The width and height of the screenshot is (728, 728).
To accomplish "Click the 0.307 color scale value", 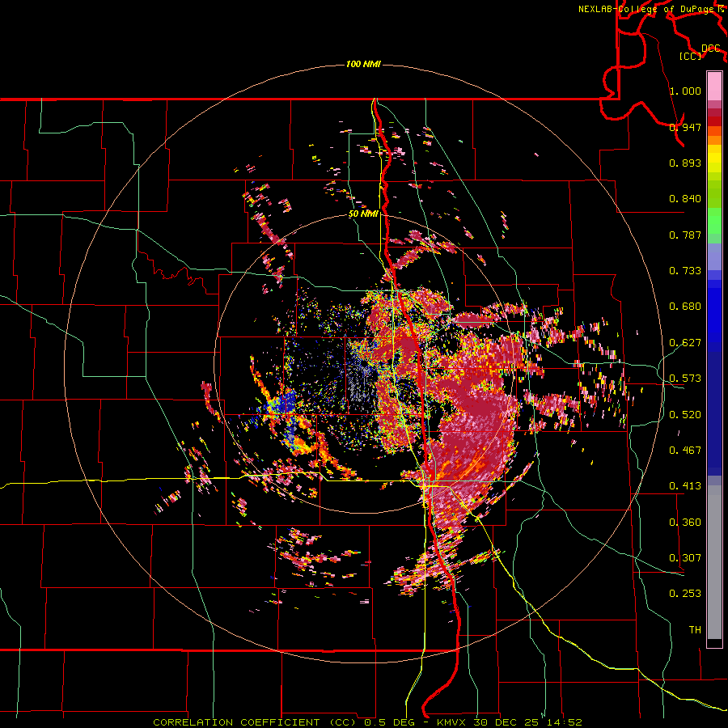I will click(x=685, y=558).
